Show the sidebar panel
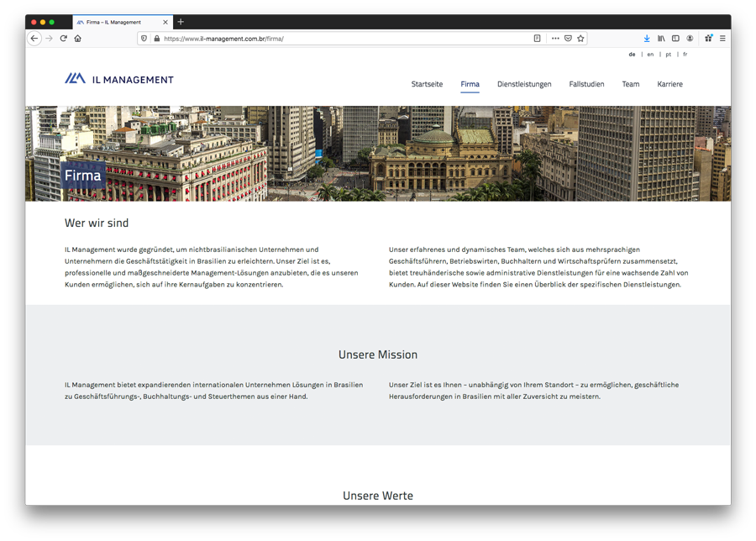 tap(675, 39)
